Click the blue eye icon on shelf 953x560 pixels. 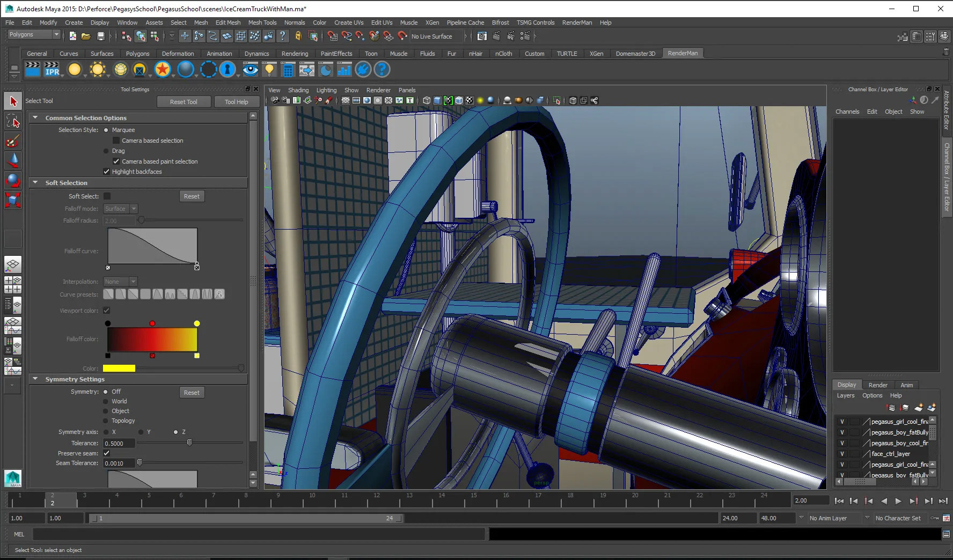pos(250,69)
